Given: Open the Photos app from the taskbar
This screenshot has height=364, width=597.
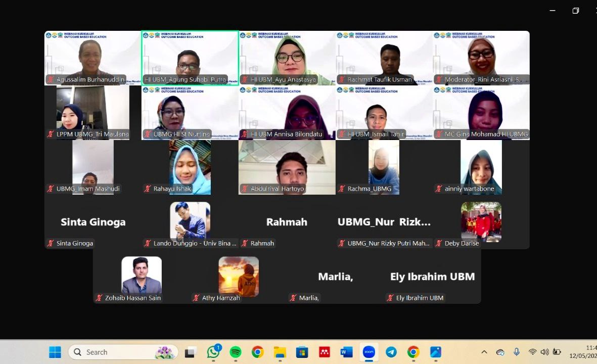Looking at the screenshot, I should (x=435, y=352).
